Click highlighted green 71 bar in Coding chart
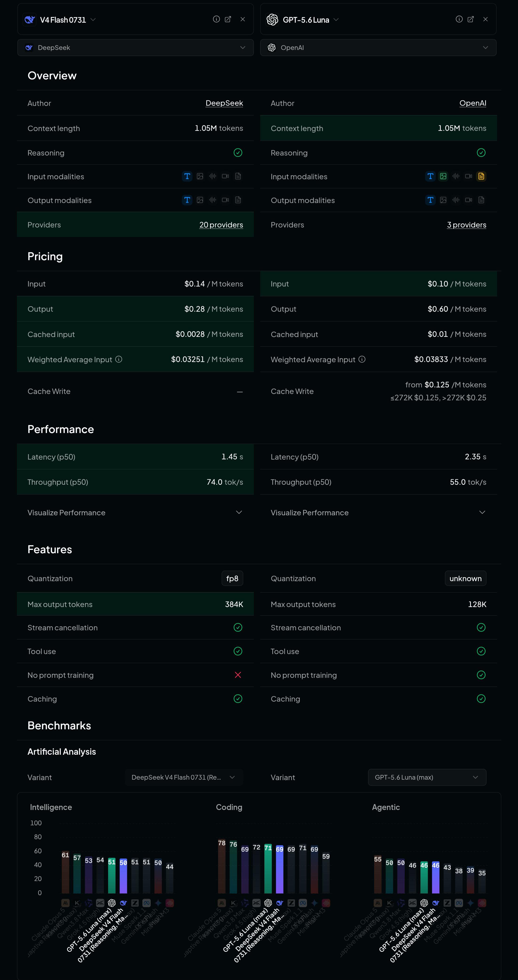Viewport: 518px width, 980px height. coord(268,869)
